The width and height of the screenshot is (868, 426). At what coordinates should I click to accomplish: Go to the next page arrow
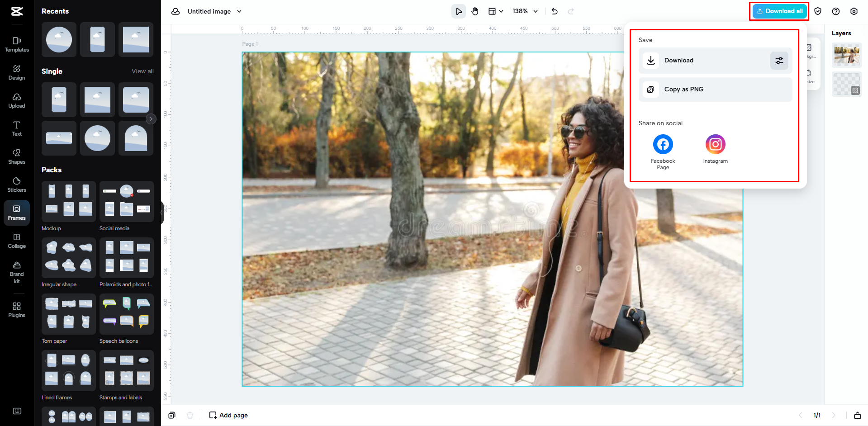pos(834,415)
